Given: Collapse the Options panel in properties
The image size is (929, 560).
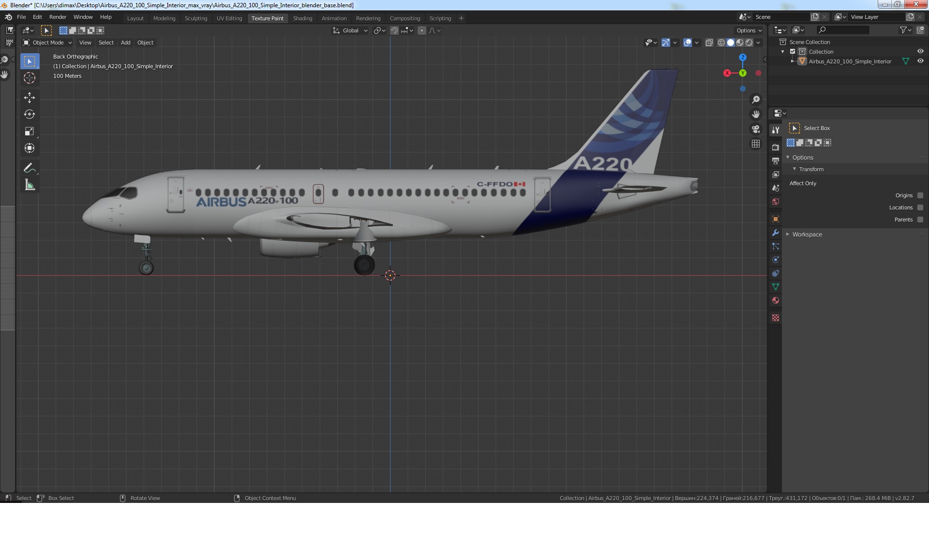Looking at the screenshot, I should (x=788, y=157).
